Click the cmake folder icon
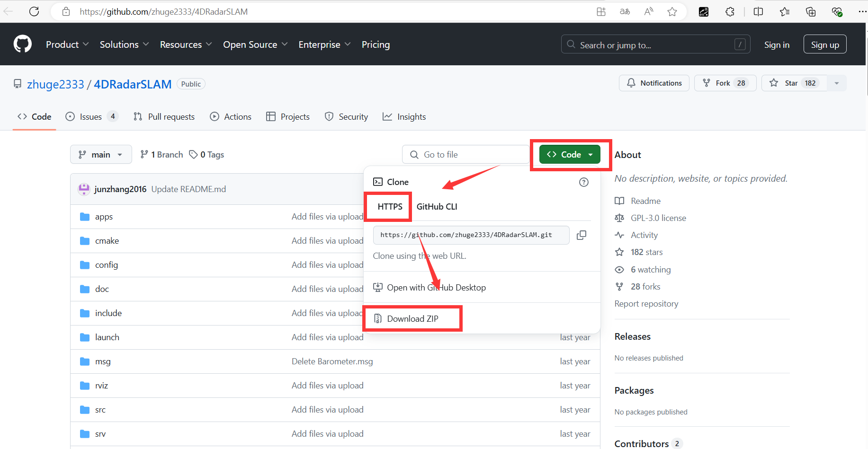 click(85, 241)
